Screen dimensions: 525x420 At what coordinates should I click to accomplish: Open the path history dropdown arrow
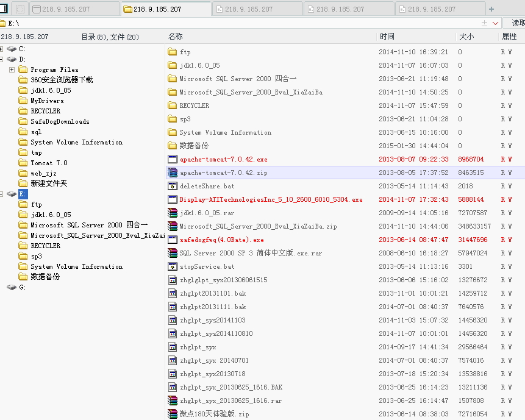click(x=496, y=23)
